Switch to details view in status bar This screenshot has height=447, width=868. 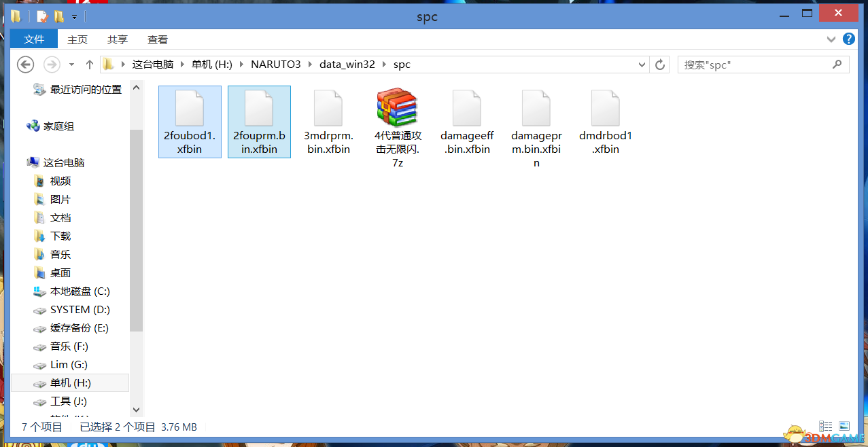coord(826,427)
